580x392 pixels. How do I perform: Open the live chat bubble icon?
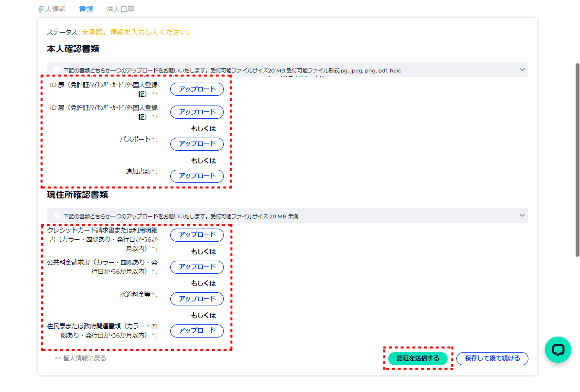558,350
